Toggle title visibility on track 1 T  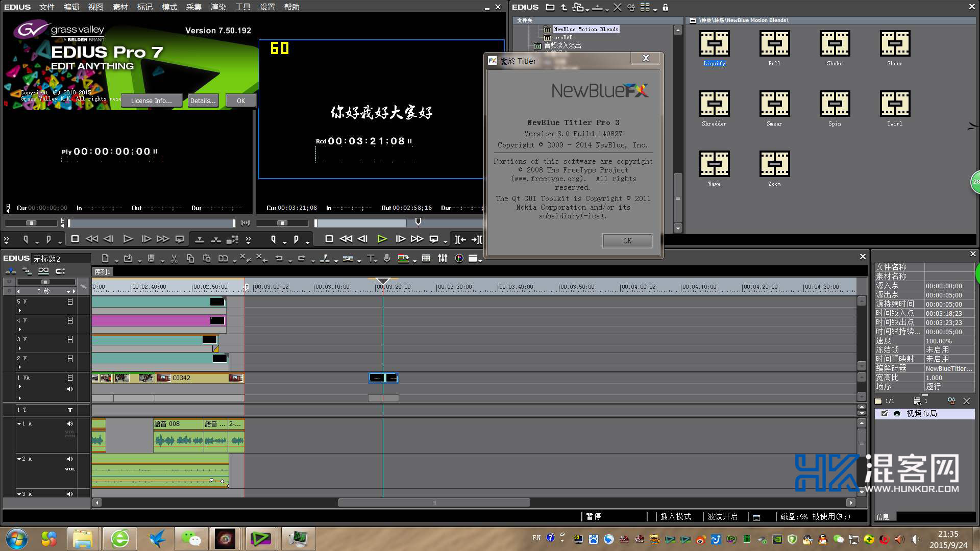[x=70, y=410]
